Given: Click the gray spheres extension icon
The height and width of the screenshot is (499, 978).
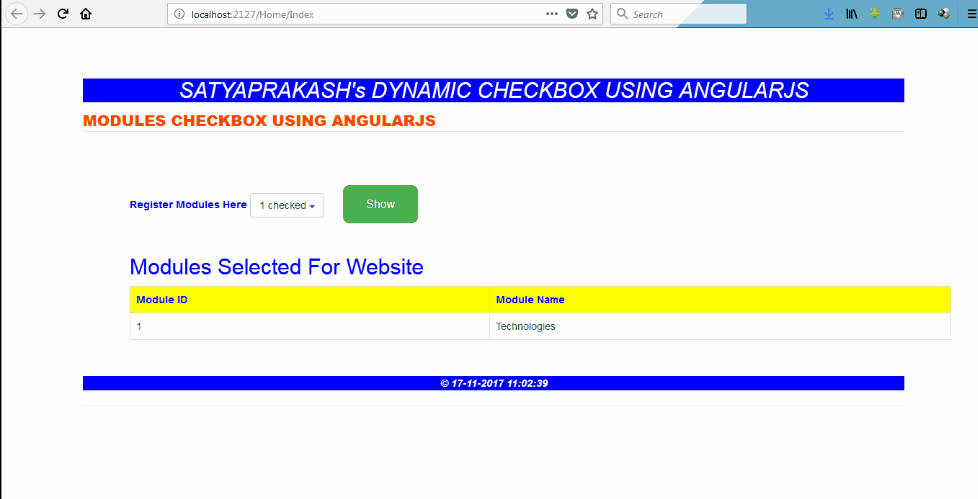Looking at the screenshot, I should [x=944, y=14].
